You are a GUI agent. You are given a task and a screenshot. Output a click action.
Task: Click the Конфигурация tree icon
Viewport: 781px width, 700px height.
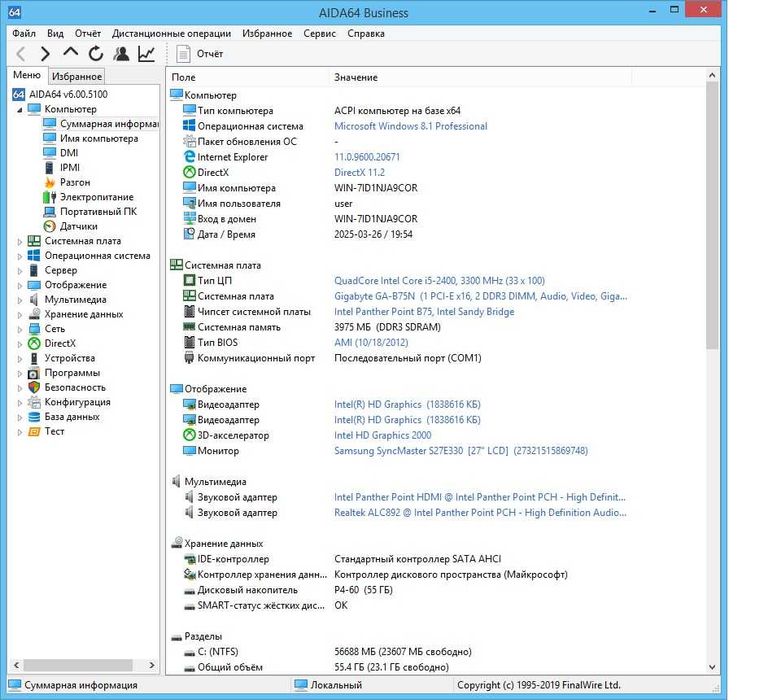click(34, 402)
